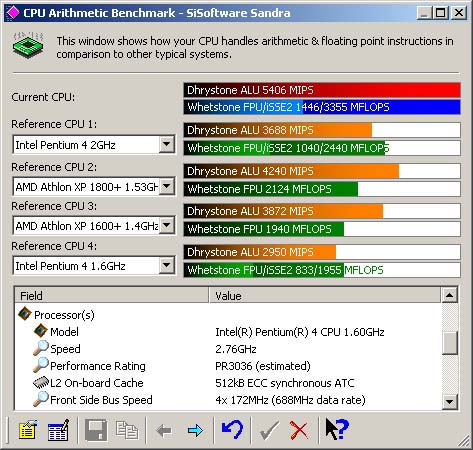Viewport: 473px width, 450px height.
Task: Click the Field column header
Action: pos(112,296)
